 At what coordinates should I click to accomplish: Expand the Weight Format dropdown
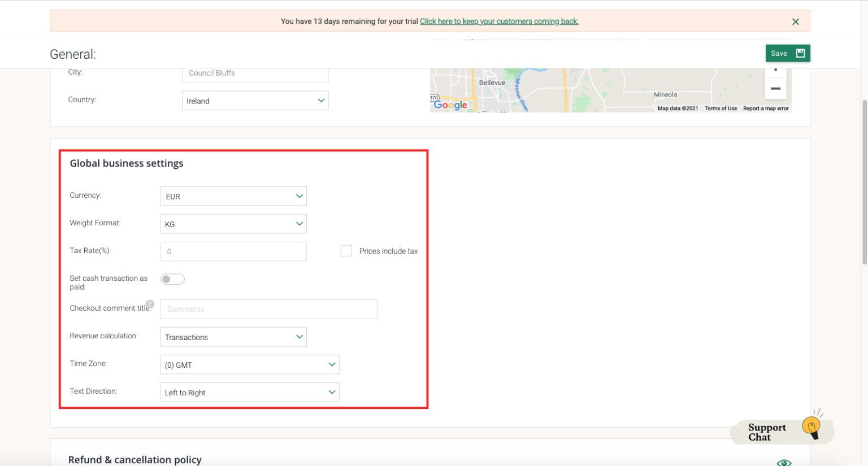[x=233, y=224]
